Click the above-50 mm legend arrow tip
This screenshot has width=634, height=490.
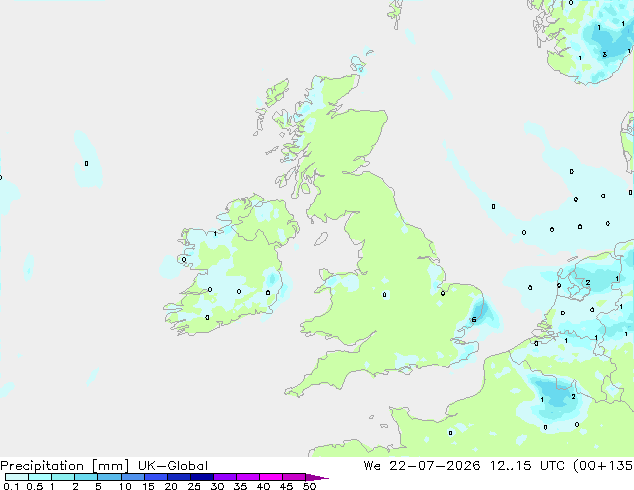[317, 477]
